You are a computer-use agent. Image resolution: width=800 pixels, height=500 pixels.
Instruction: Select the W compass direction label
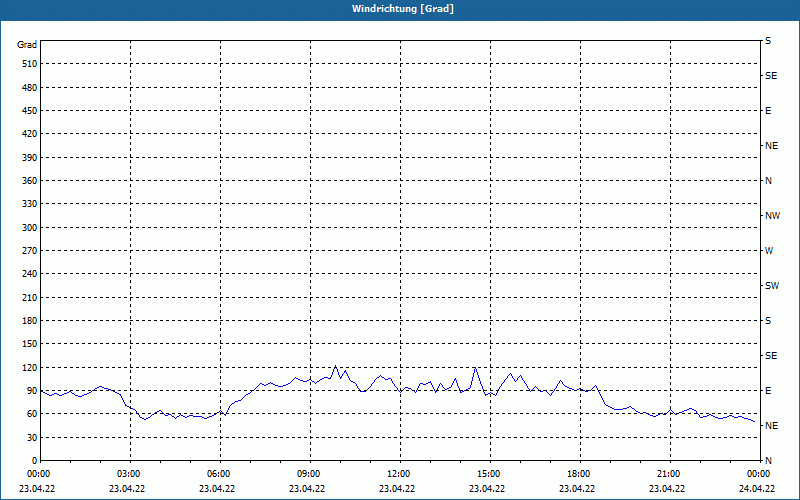(x=769, y=251)
